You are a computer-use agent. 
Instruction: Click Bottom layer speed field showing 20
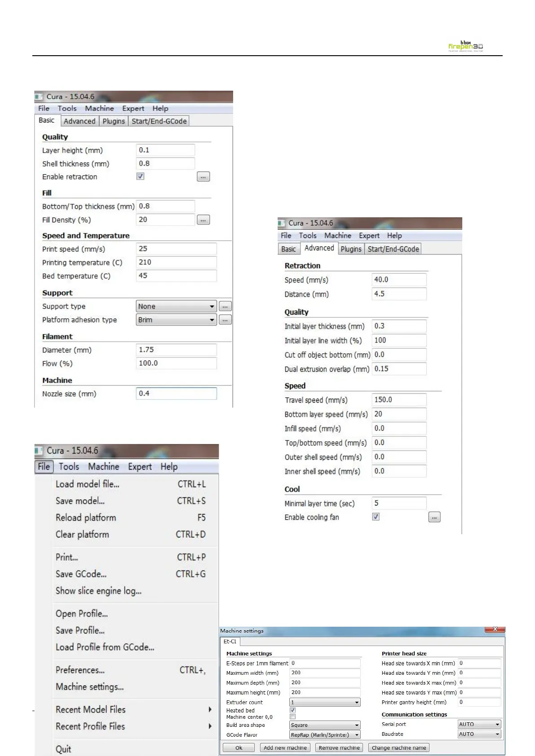tap(399, 414)
